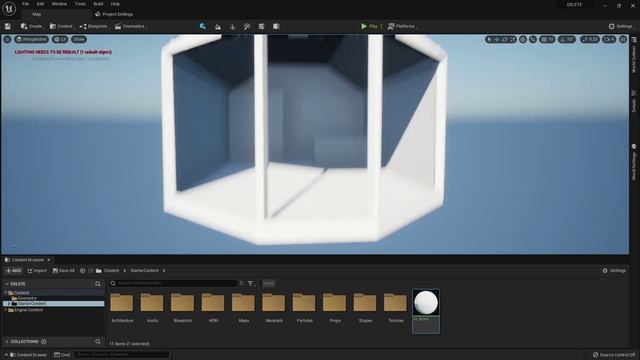The image size is (640, 360).
Task: Add a new collection with plus icon
Action: point(44,342)
